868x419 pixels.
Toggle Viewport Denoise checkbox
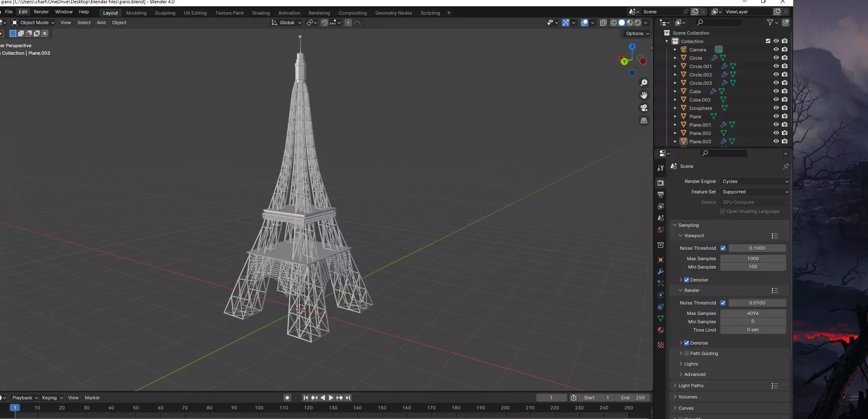687,280
